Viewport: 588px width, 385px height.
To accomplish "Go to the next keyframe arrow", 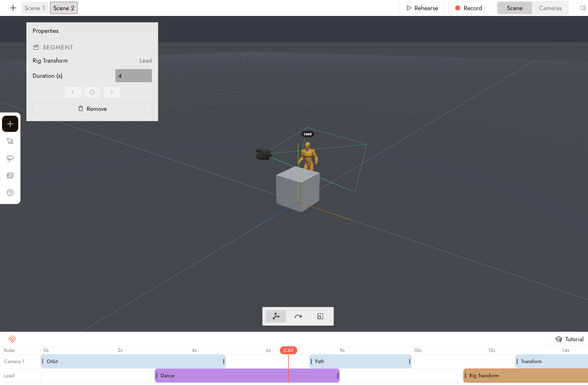I will (112, 92).
